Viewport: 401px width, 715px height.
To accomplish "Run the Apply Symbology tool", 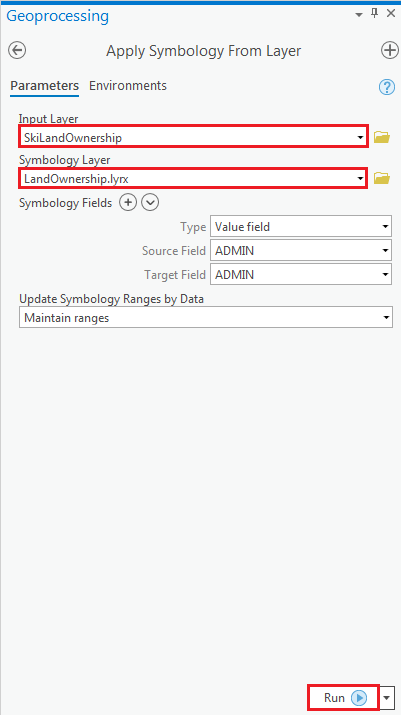I will pyautogui.click(x=344, y=697).
